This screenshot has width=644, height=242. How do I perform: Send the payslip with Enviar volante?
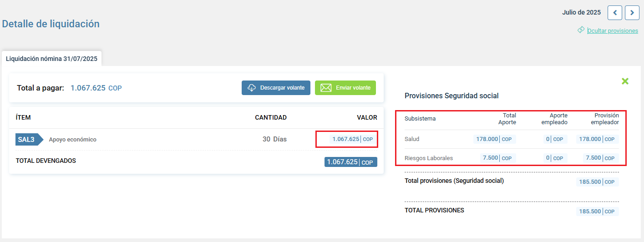pos(345,88)
